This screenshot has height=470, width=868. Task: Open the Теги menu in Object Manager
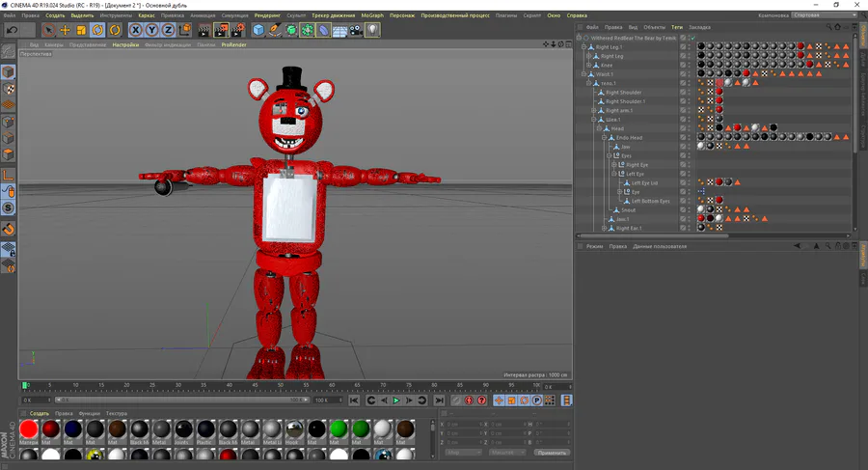coord(677,27)
